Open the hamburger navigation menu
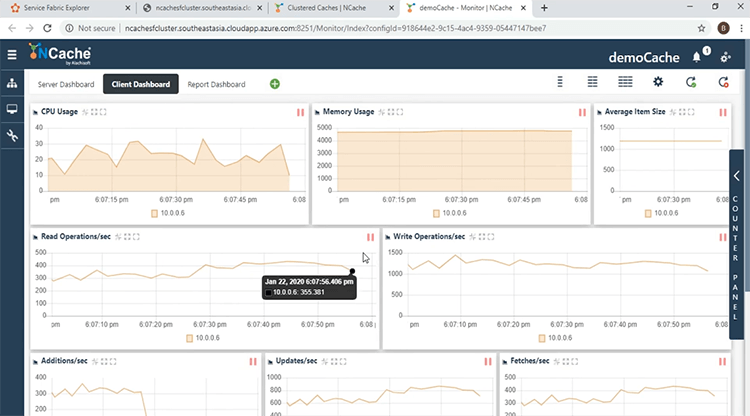 click(x=12, y=55)
